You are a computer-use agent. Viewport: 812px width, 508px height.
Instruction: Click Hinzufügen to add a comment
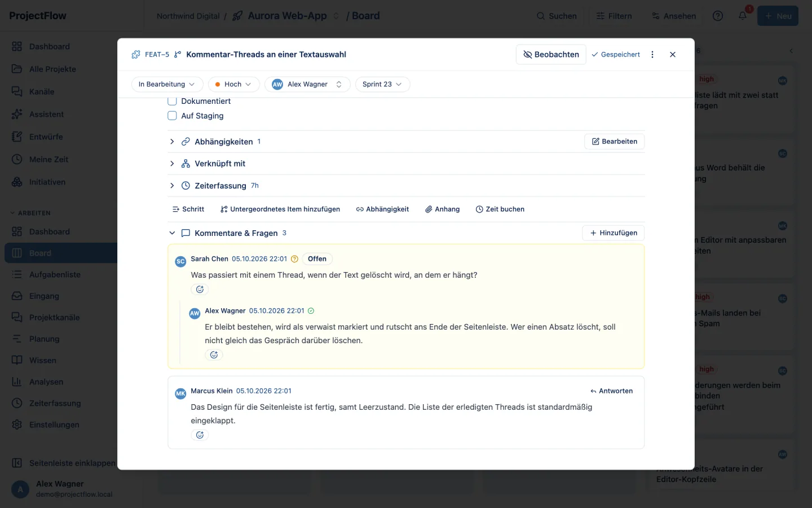click(x=614, y=233)
